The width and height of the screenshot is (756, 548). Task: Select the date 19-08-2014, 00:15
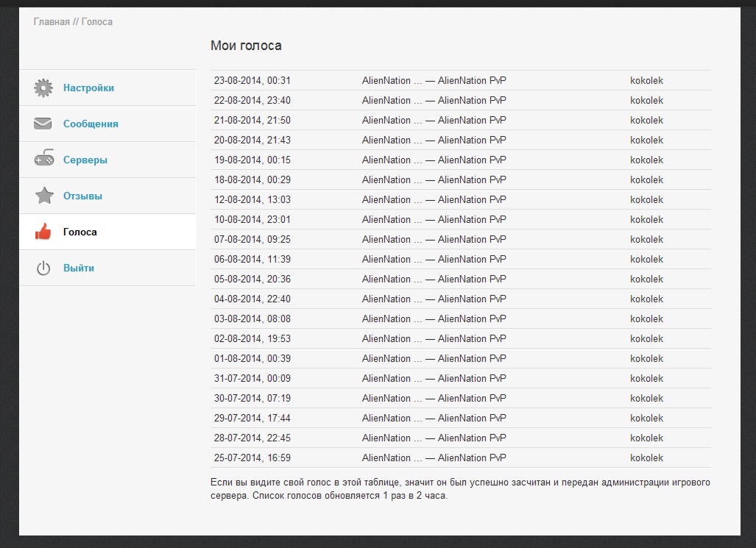coord(252,160)
